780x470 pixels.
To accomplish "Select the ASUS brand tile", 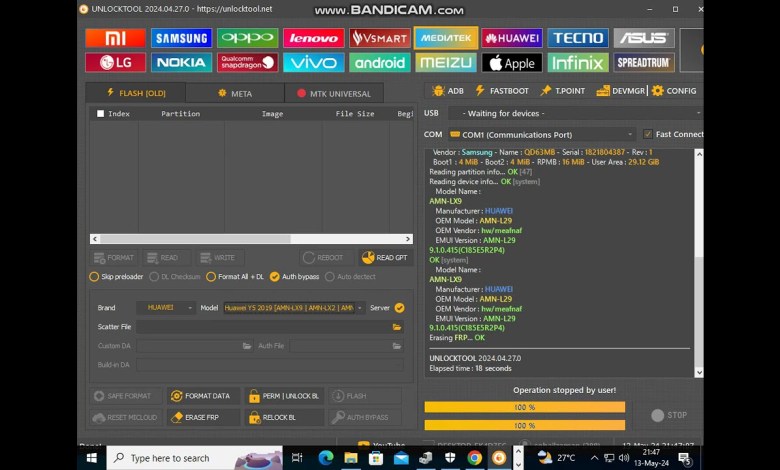I will coord(644,38).
